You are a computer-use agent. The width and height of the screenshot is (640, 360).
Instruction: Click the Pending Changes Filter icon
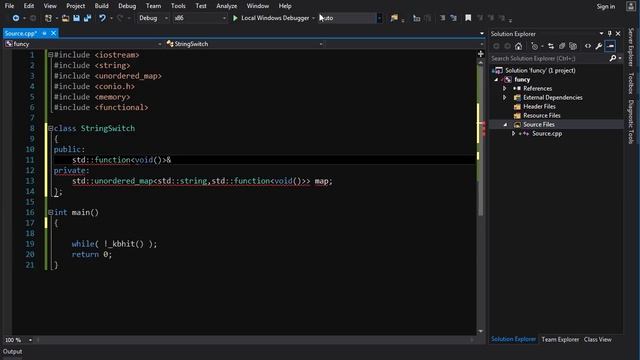point(535,46)
